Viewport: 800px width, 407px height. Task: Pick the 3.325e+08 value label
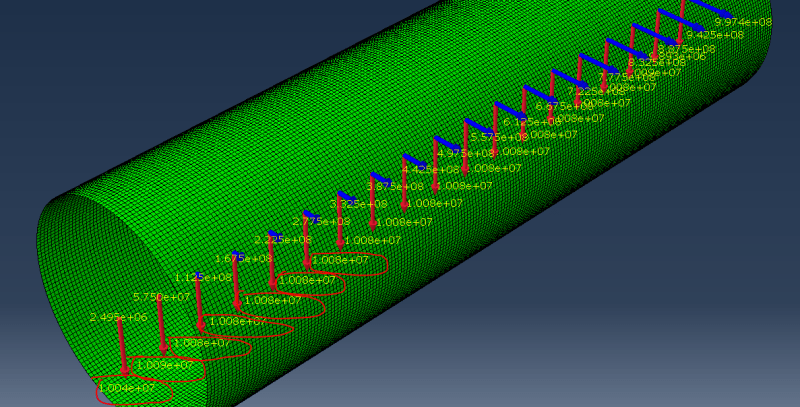tap(359, 204)
